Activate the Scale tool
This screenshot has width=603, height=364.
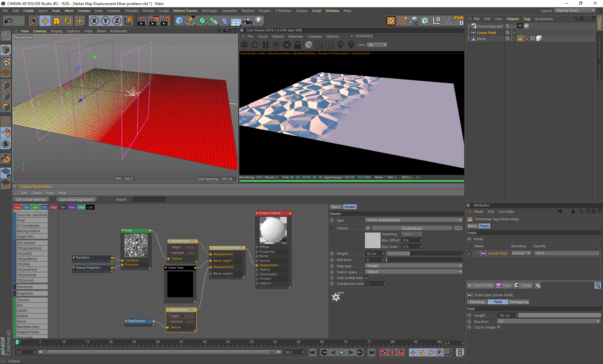(x=57, y=21)
